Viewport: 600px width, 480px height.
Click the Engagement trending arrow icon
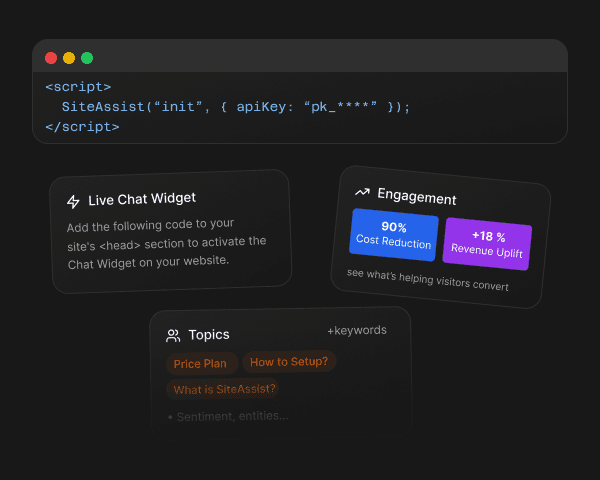362,192
